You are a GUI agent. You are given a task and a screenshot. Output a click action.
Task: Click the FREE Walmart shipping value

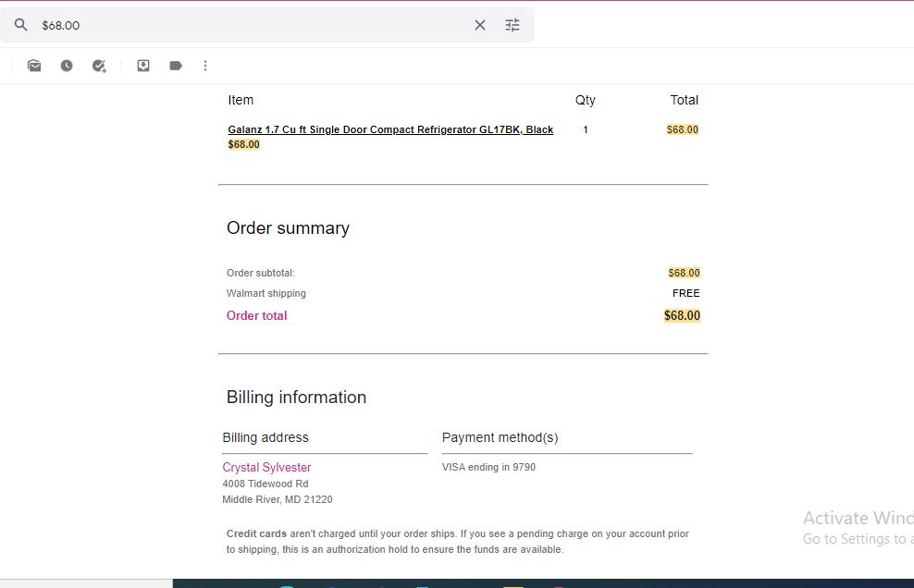point(686,293)
